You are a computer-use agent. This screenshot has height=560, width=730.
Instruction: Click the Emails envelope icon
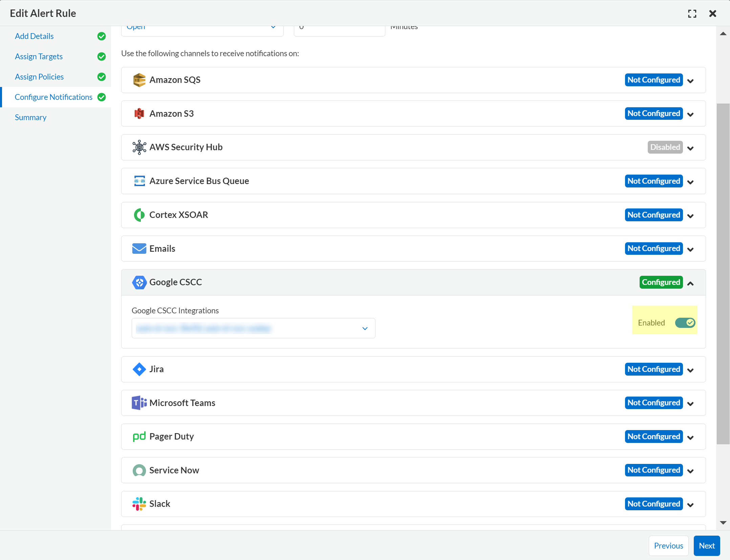tap(139, 248)
